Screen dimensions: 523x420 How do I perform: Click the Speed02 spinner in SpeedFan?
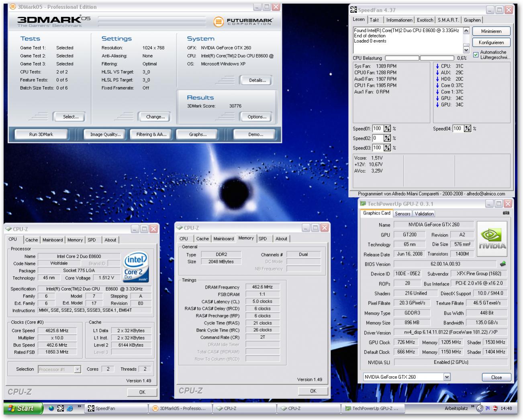pos(387,138)
